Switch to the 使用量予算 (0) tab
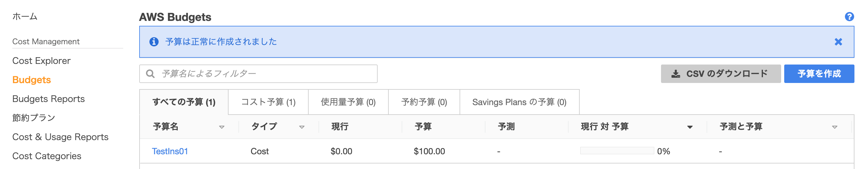 [x=348, y=102]
